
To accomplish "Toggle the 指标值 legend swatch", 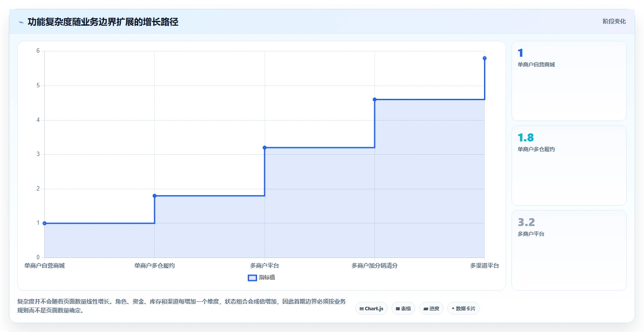I will 252,277.
